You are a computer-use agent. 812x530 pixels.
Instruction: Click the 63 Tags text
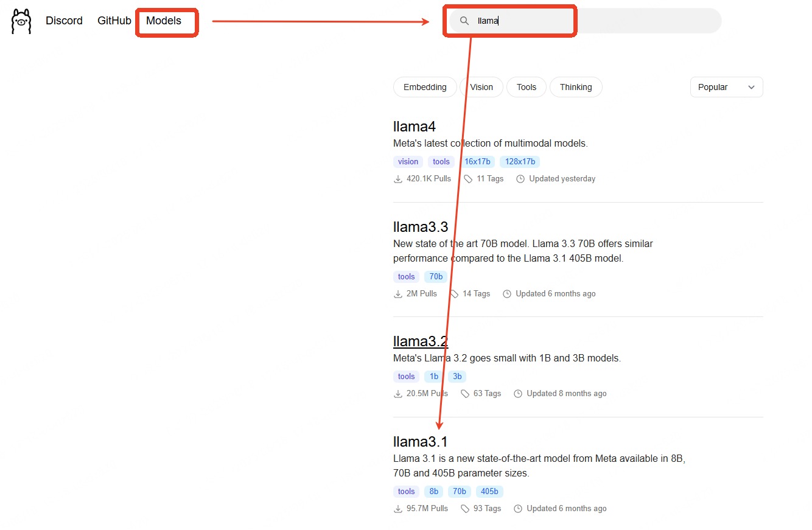488,394
